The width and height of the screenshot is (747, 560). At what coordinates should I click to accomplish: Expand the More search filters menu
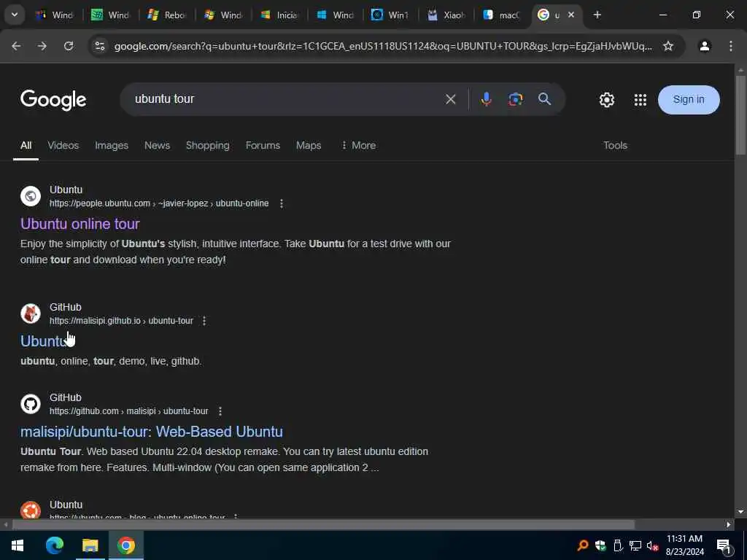pos(359,145)
